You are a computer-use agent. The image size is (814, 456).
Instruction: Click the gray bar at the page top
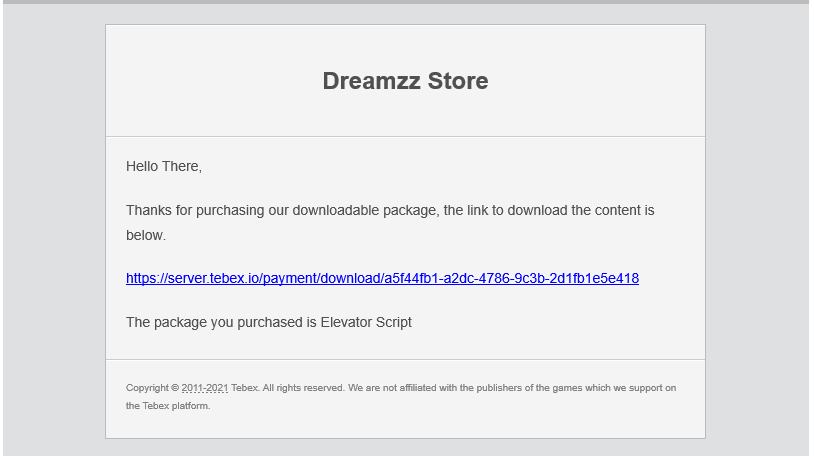[x=407, y=2]
